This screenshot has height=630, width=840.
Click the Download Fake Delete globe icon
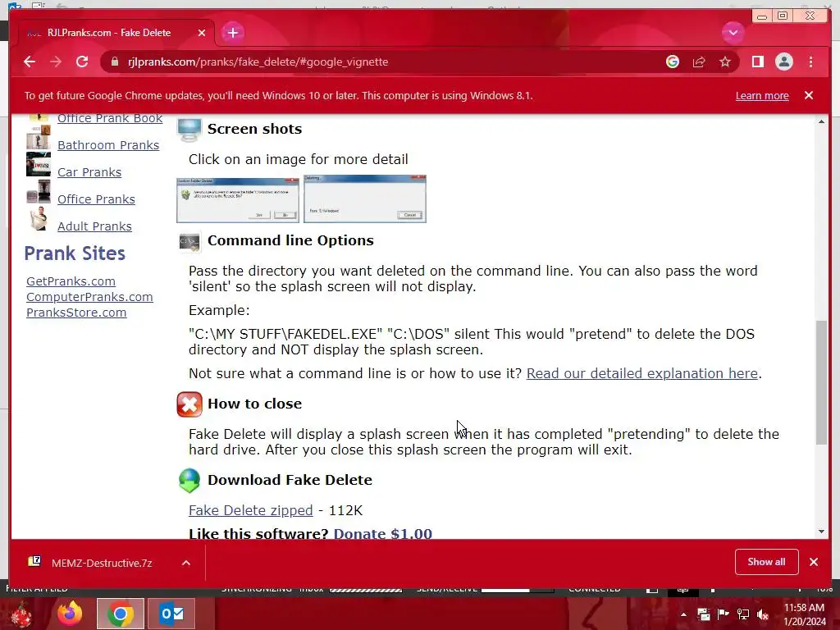[x=189, y=481]
